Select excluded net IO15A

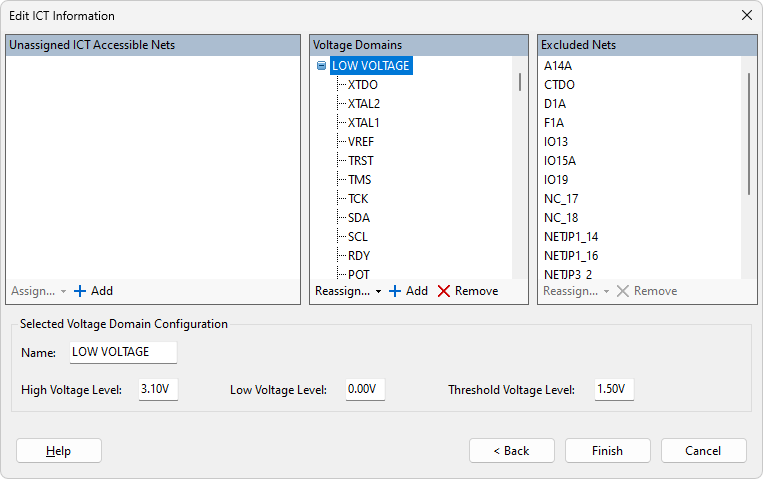point(559,161)
